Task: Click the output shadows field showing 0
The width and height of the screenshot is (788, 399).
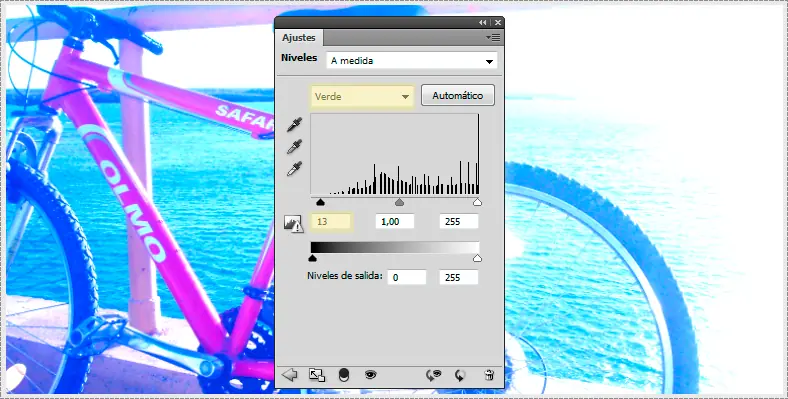Action: pos(407,277)
